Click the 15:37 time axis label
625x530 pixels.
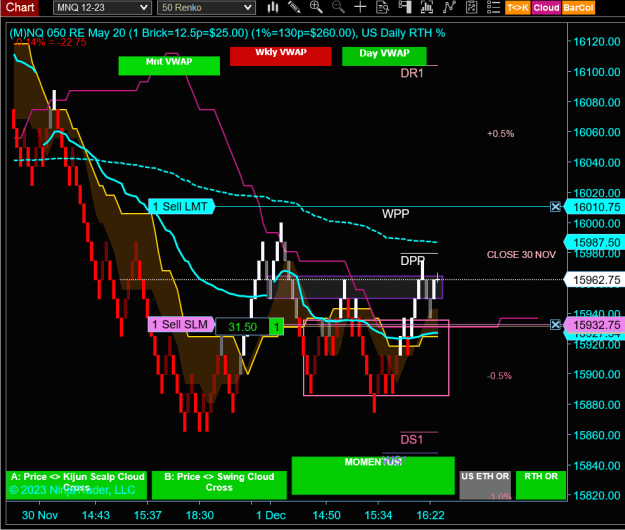[147, 515]
